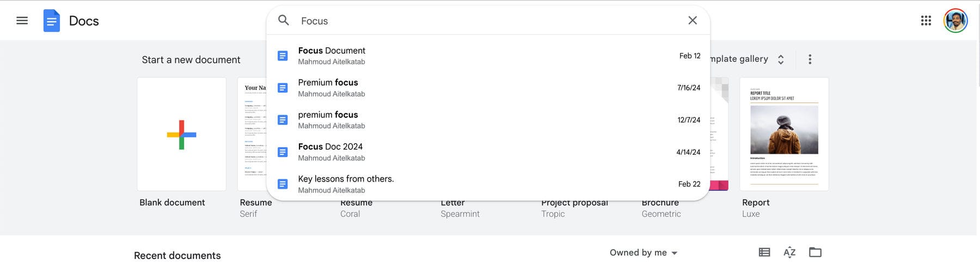Clear the search with the X icon

click(693, 21)
